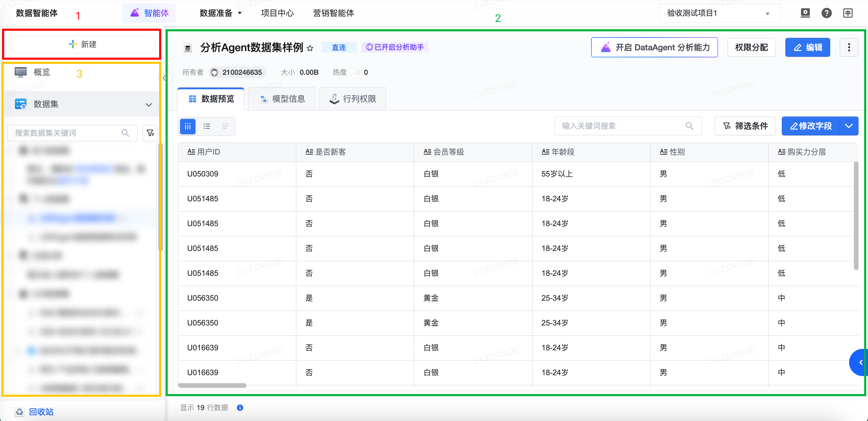Collapse the left sidebar panel arrow

[x=164, y=78]
